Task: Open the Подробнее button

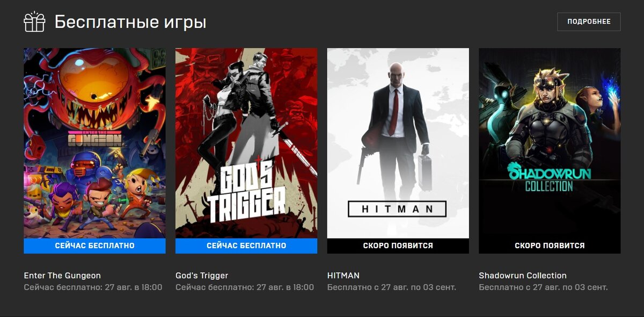Action: tap(589, 21)
